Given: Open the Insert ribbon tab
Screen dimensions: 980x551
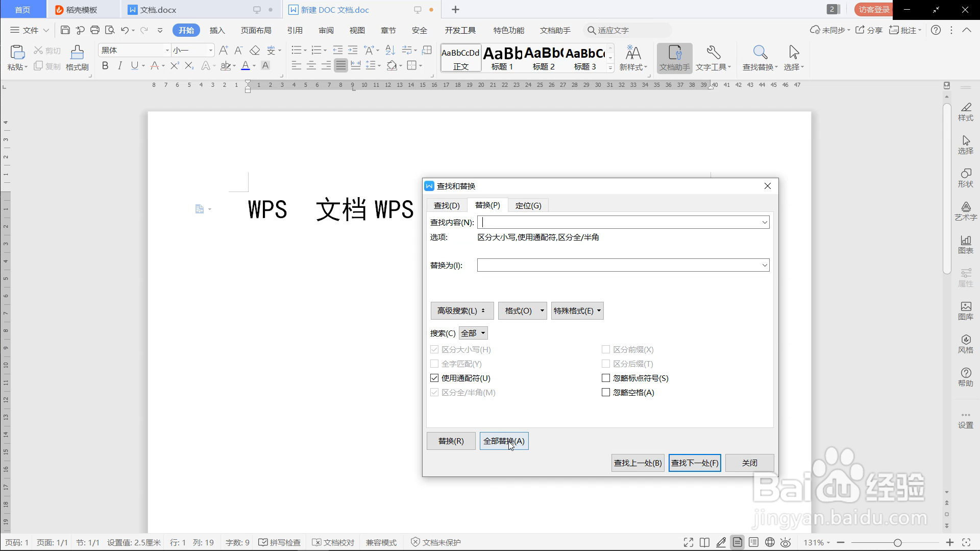Looking at the screenshot, I should [x=217, y=30].
